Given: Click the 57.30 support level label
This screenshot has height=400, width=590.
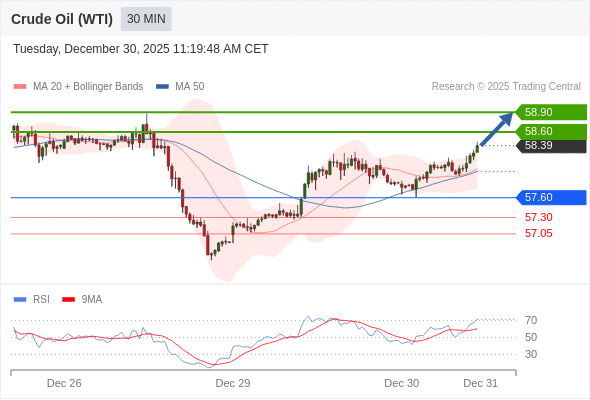Looking at the screenshot, I should click(x=539, y=217).
